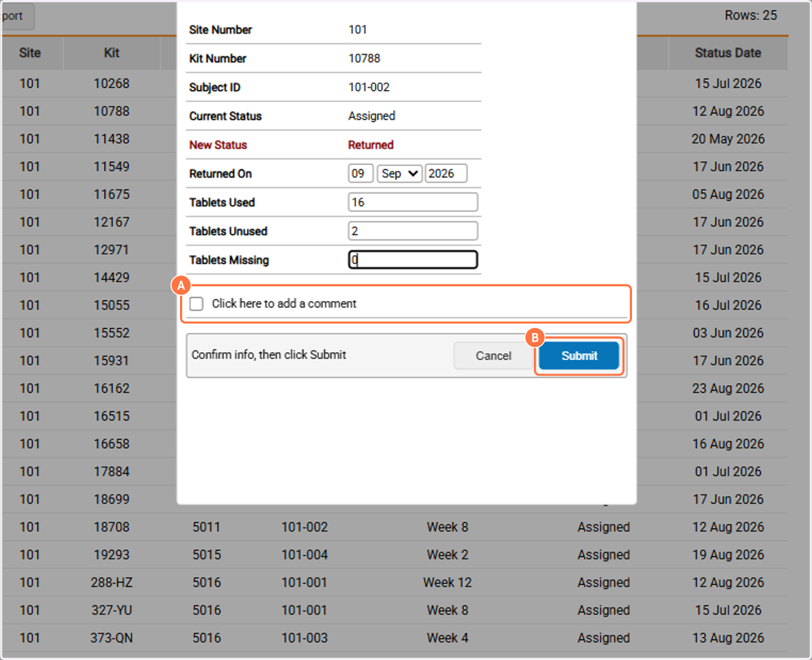Click the Site column header
The height and width of the screenshot is (660, 812).
point(30,53)
